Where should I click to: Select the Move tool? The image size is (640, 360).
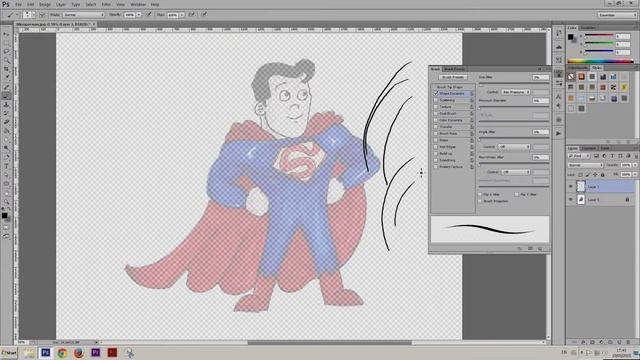pyautogui.click(x=6, y=34)
